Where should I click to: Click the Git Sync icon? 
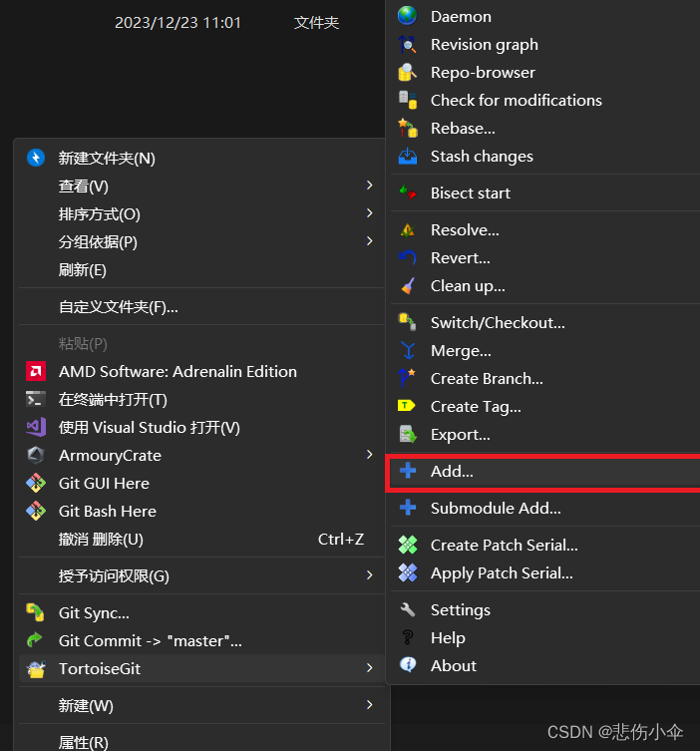[x=35, y=612]
